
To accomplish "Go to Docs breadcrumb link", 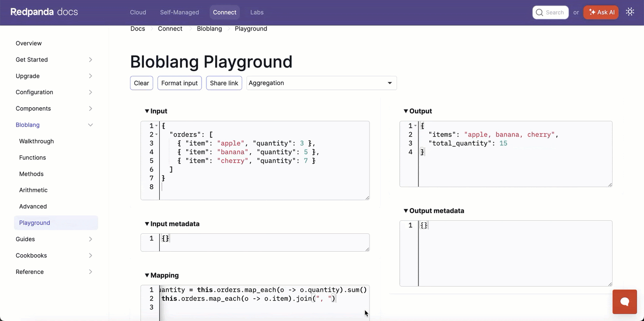I will [137, 29].
